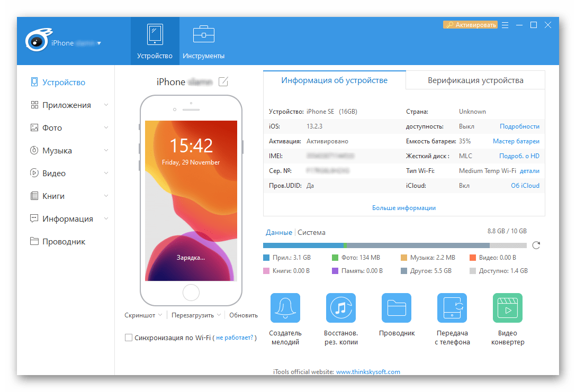Image resolution: width=576 pixels, height=392 pixels.
Task: Click the Больше информации link
Action: tap(403, 208)
